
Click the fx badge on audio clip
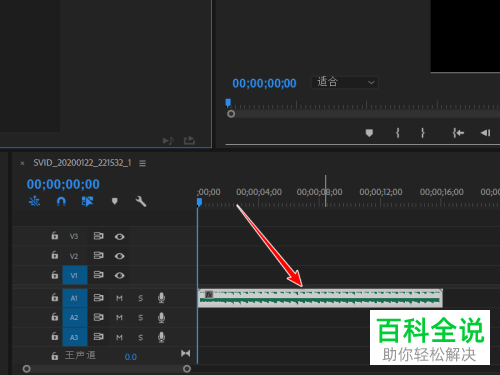click(209, 294)
